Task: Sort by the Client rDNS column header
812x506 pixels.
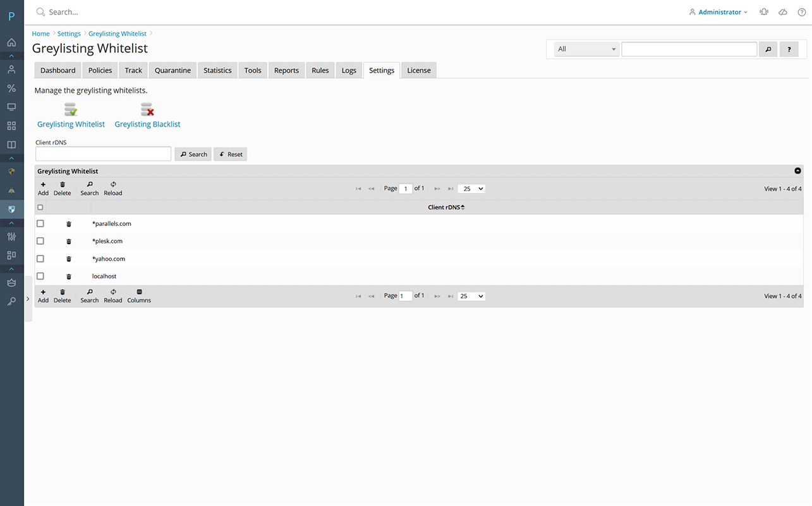Action: (446, 207)
